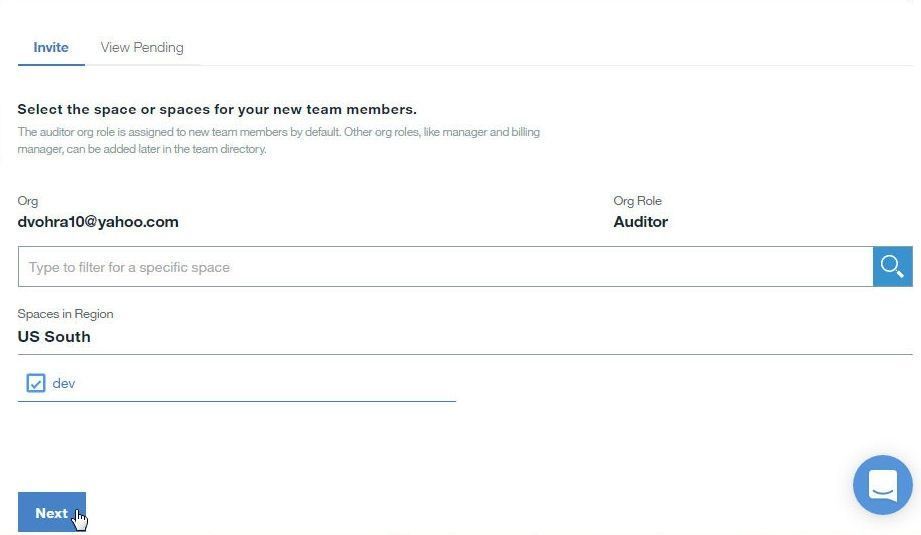The width and height of the screenshot is (921, 535).
Task: Click the 'Select the space or spaces' heading
Action: [217, 109]
